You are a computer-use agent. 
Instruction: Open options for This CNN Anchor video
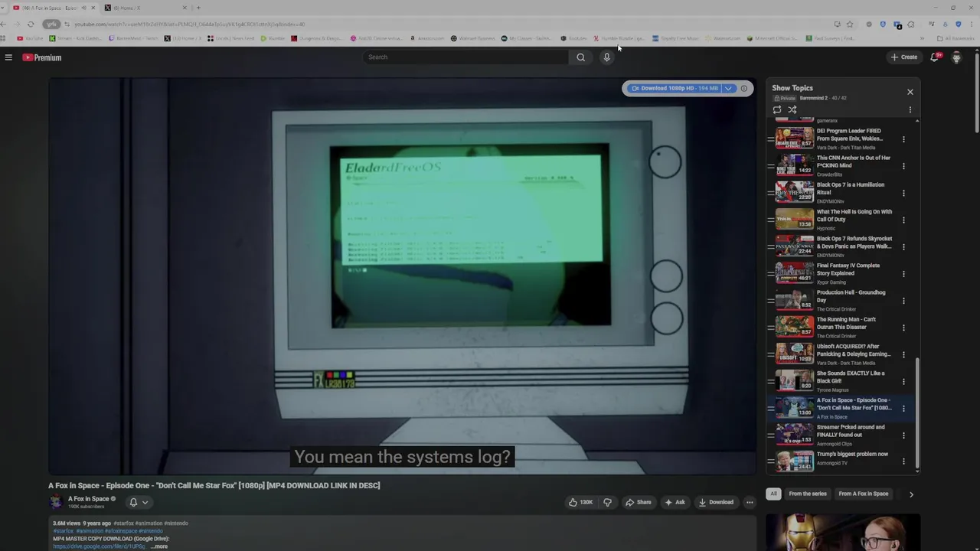903,166
